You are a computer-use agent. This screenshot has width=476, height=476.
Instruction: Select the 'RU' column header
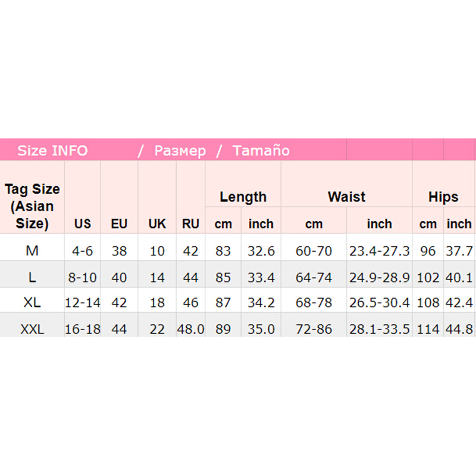(x=190, y=224)
